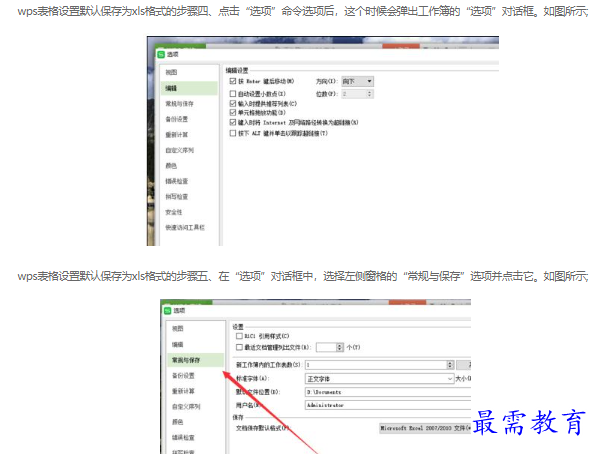This screenshot has height=454, width=594.
Task: Open the 文档保存默认格式 dropdown
Action: [425, 428]
